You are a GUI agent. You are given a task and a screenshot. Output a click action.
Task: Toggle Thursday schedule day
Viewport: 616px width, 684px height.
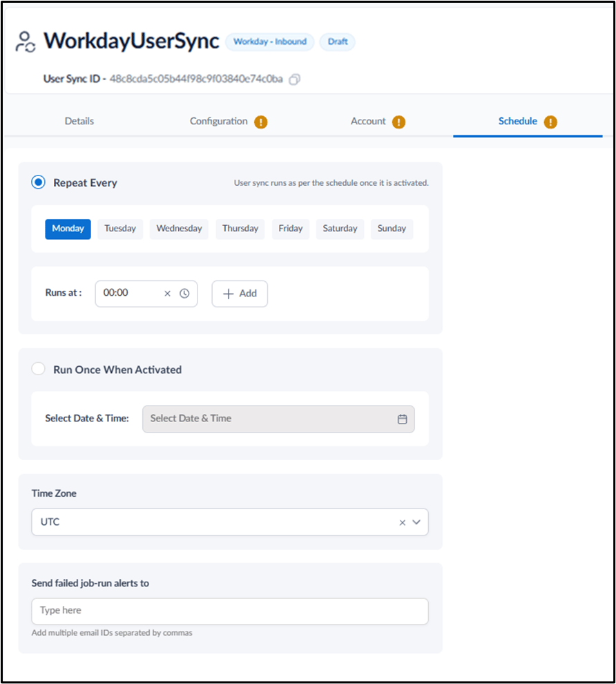[x=240, y=229]
